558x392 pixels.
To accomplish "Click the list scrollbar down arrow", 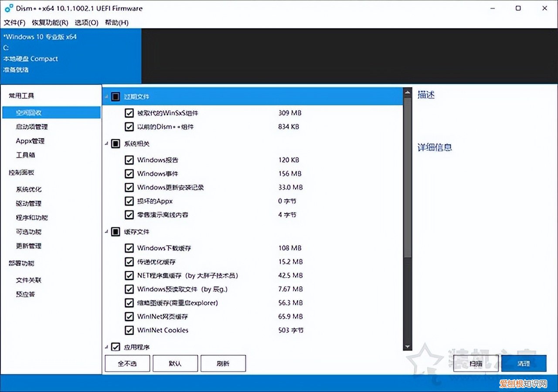I will [408, 347].
